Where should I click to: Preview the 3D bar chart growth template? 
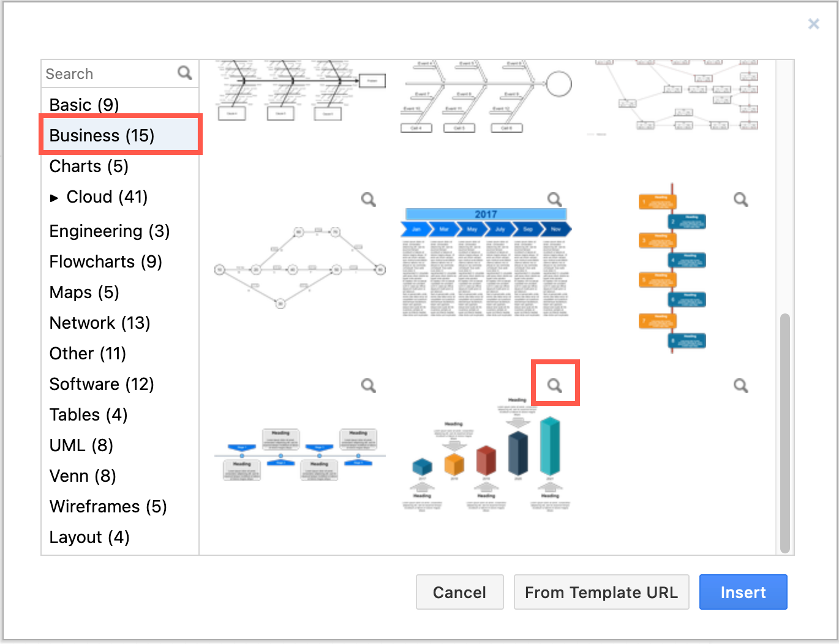click(555, 385)
